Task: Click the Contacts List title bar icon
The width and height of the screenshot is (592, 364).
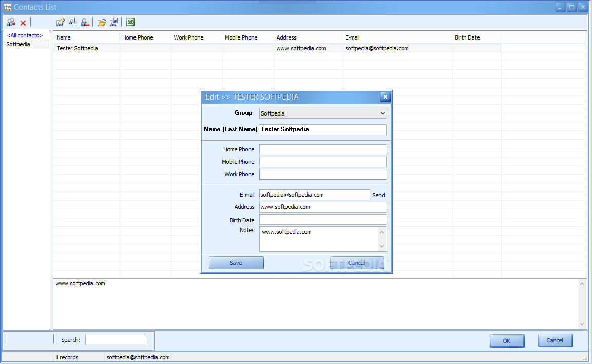Action: pyautogui.click(x=7, y=7)
